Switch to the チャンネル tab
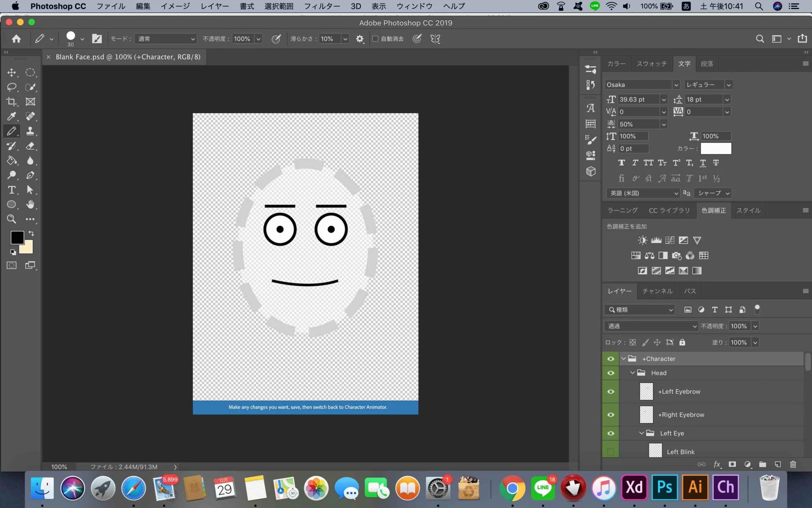The image size is (812, 508). (x=657, y=291)
